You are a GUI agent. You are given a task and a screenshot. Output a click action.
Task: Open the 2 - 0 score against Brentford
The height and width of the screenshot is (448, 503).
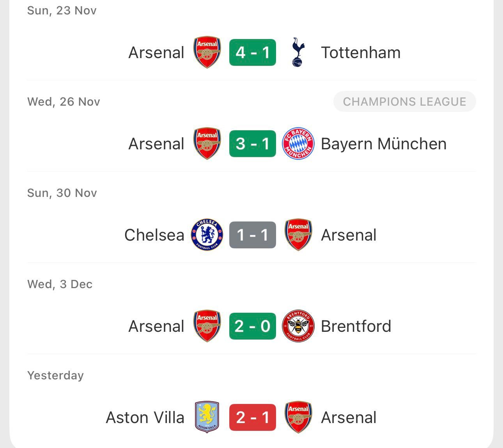pyautogui.click(x=253, y=326)
